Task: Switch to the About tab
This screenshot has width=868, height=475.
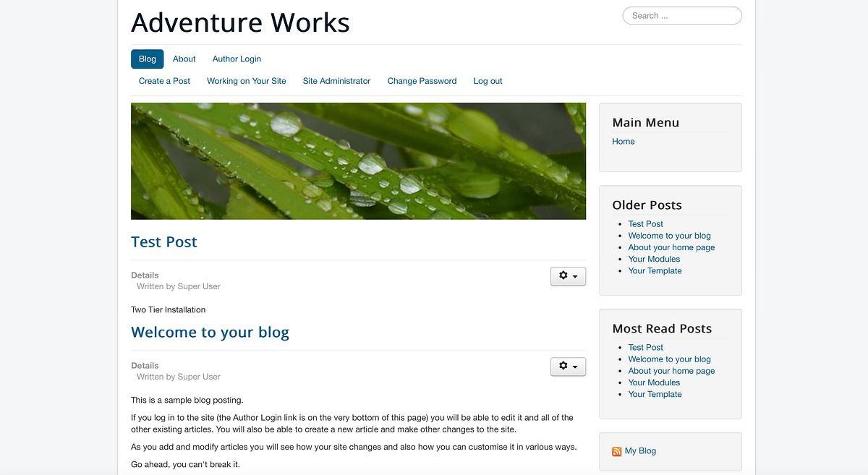Action: point(184,59)
